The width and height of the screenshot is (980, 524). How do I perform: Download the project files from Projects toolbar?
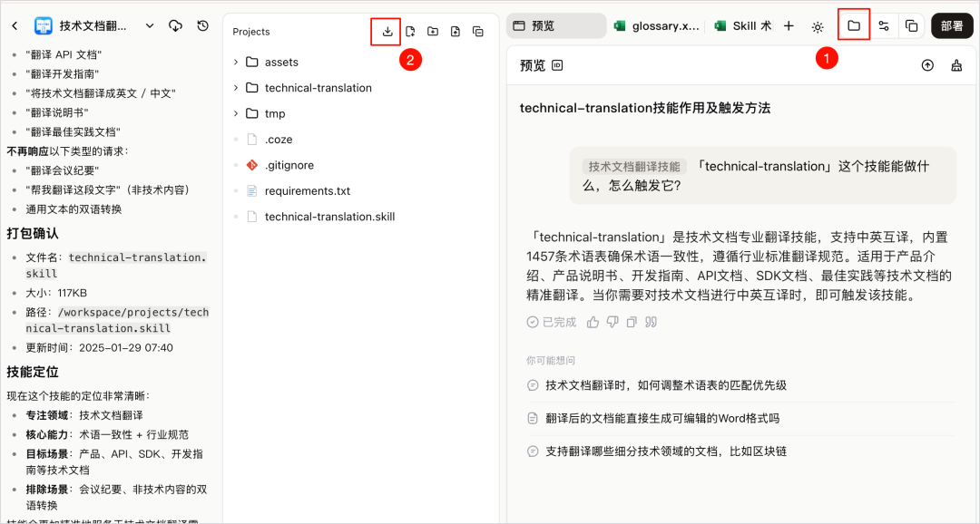point(387,31)
